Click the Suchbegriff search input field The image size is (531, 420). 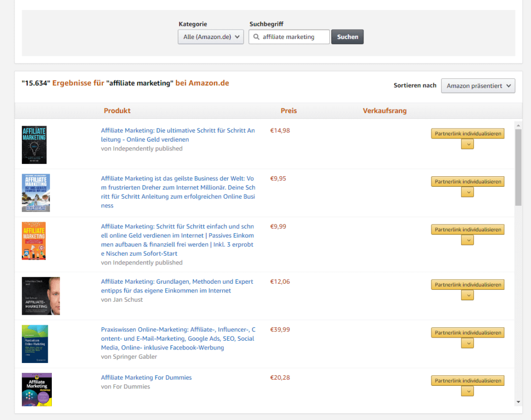289,37
